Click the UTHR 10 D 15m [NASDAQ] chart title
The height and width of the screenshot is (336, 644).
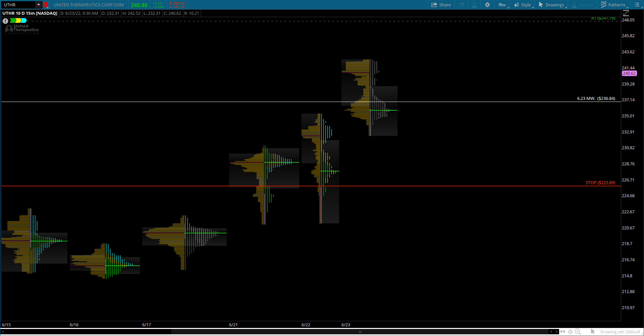tap(30, 13)
